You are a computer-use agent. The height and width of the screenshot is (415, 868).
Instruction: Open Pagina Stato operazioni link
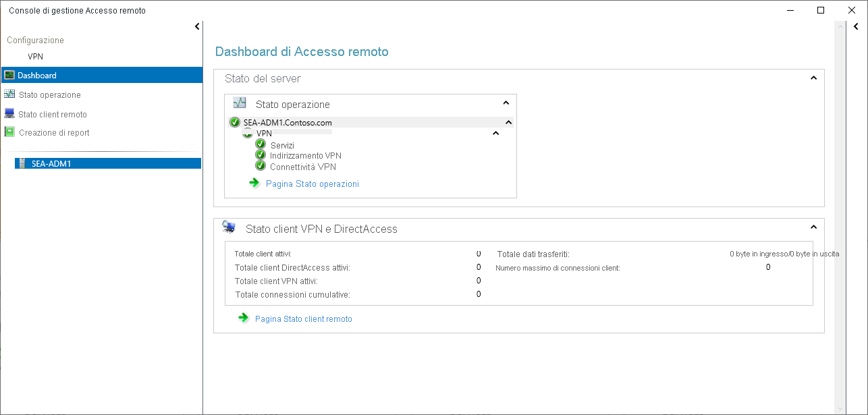(x=312, y=184)
